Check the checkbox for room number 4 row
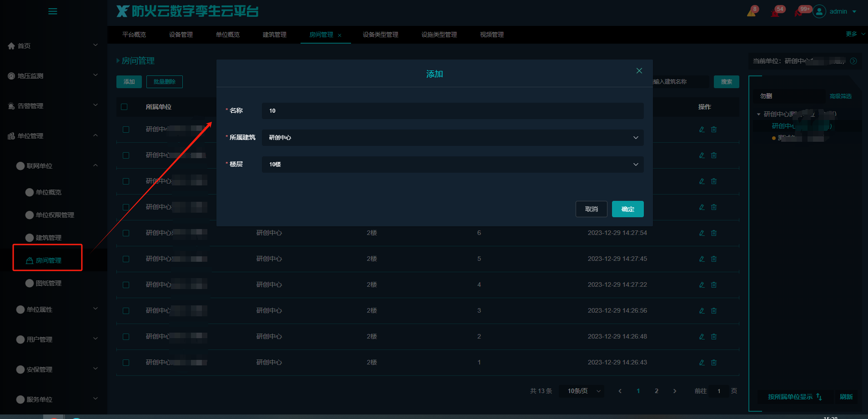Viewport: 868px width, 419px height. [126, 285]
